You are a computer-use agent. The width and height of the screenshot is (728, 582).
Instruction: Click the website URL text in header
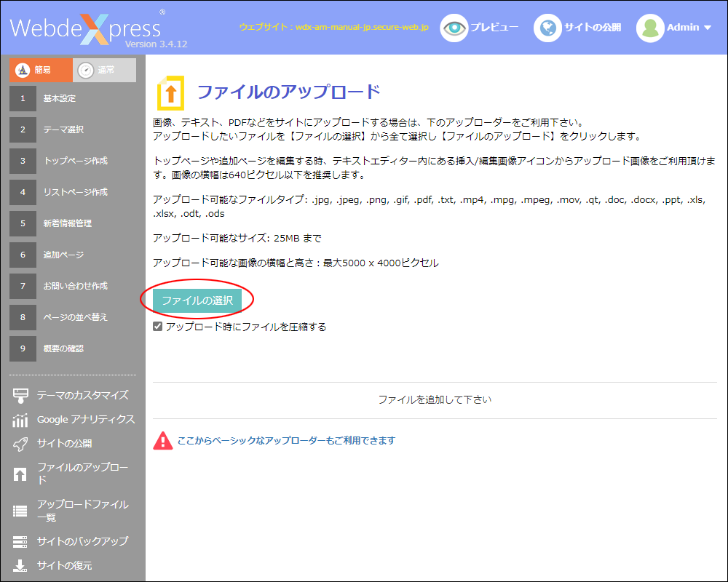(334, 27)
